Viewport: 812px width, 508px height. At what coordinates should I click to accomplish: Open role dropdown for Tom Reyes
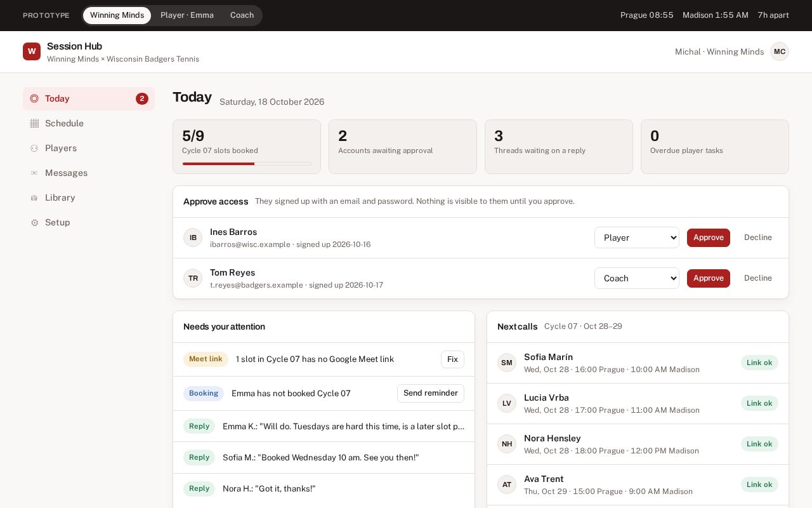637,278
